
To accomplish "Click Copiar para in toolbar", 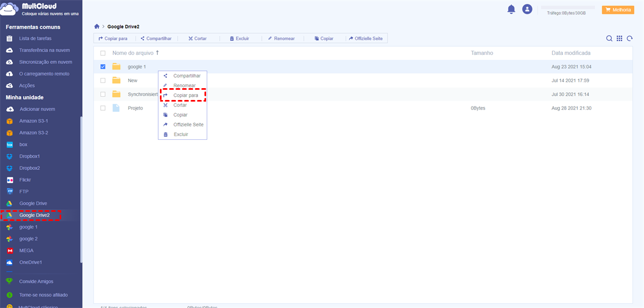I will coord(113,39).
